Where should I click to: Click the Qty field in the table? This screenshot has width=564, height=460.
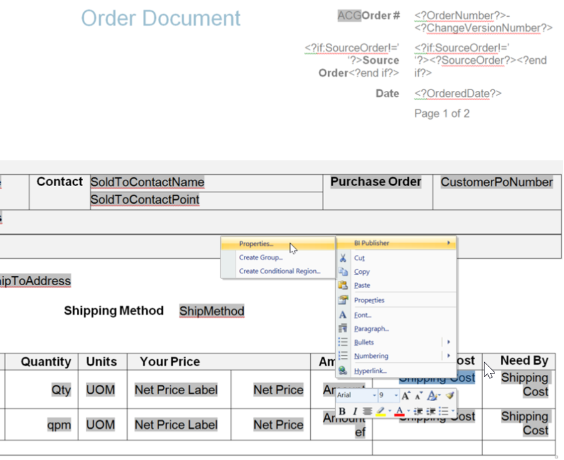[61, 390]
